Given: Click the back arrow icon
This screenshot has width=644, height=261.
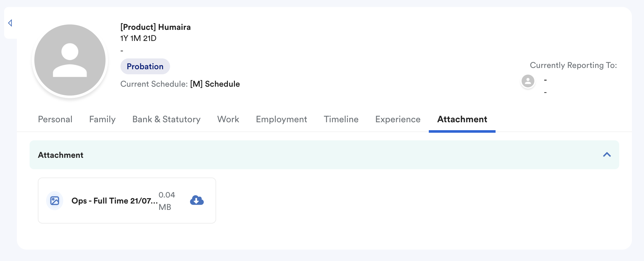Looking at the screenshot, I should pos(10,23).
